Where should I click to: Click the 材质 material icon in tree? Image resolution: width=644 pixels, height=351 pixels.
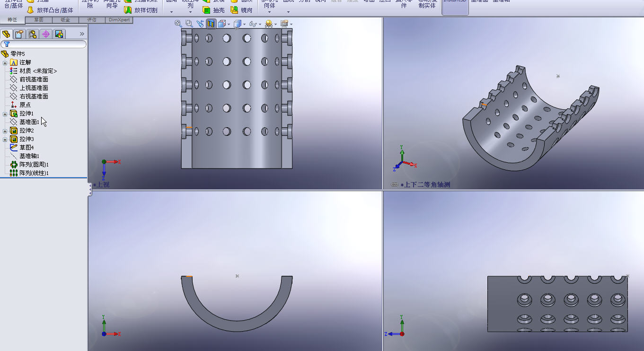(x=13, y=71)
